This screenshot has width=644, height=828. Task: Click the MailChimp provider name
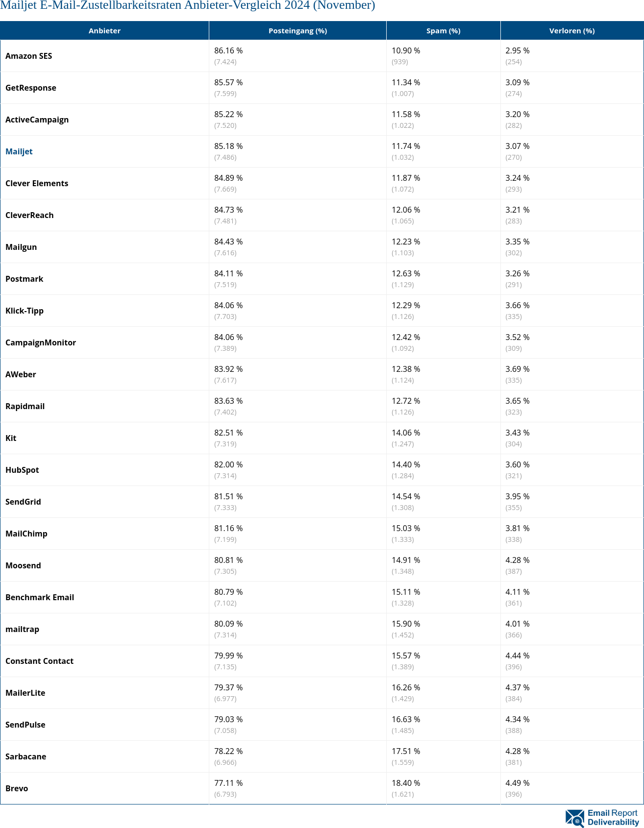point(26,534)
